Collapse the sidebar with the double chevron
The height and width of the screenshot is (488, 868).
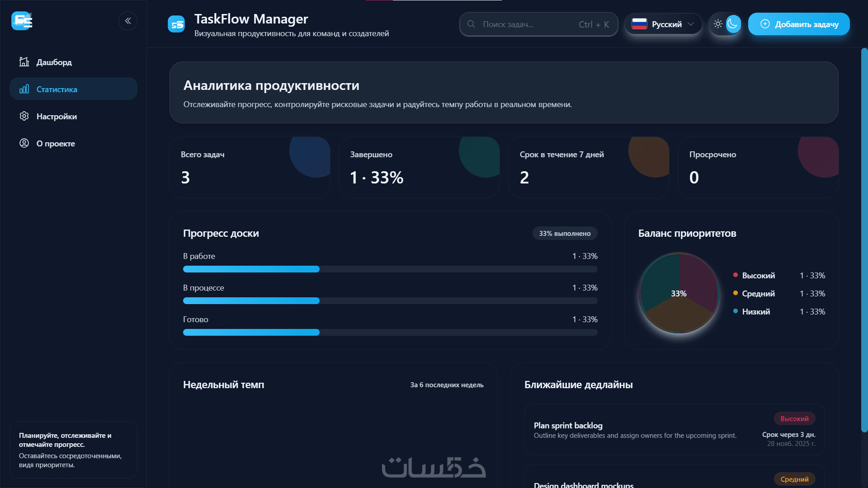click(x=128, y=21)
